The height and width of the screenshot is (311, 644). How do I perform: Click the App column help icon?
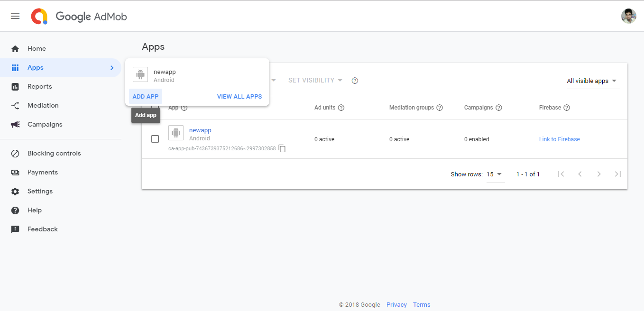click(184, 108)
